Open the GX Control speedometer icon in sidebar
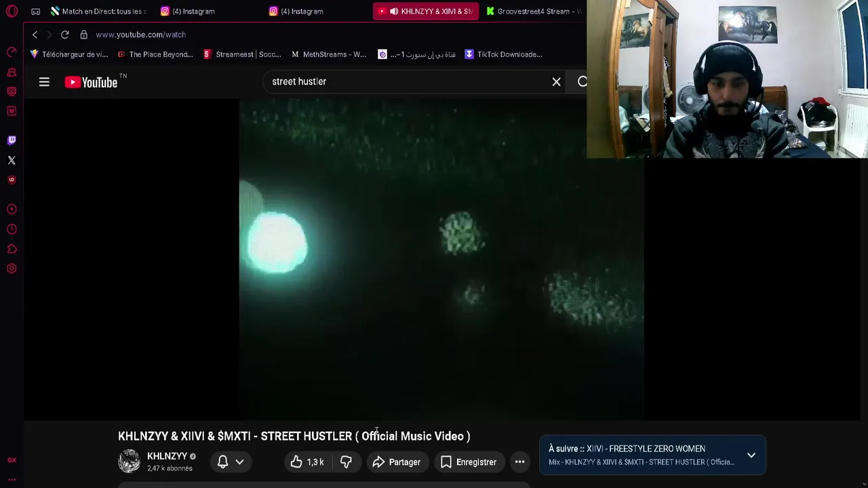The height and width of the screenshot is (488, 868). tap(12, 52)
